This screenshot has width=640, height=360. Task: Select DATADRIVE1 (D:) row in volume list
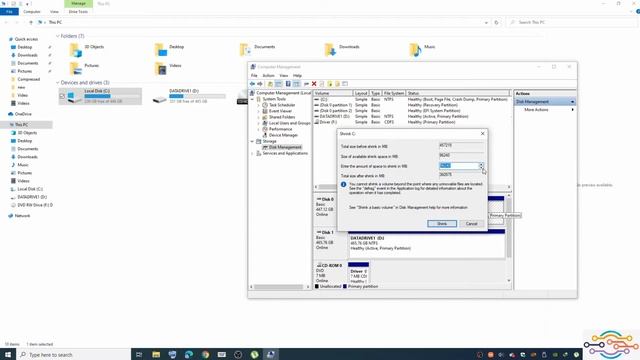[x=412, y=116]
